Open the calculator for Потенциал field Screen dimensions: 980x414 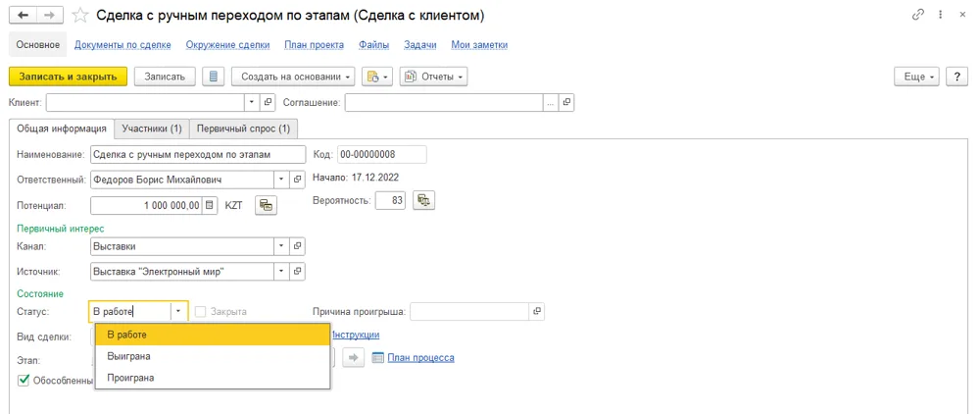click(210, 204)
